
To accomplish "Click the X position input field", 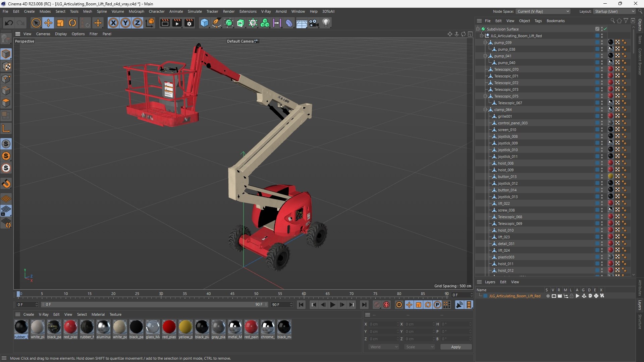I will [384, 324].
